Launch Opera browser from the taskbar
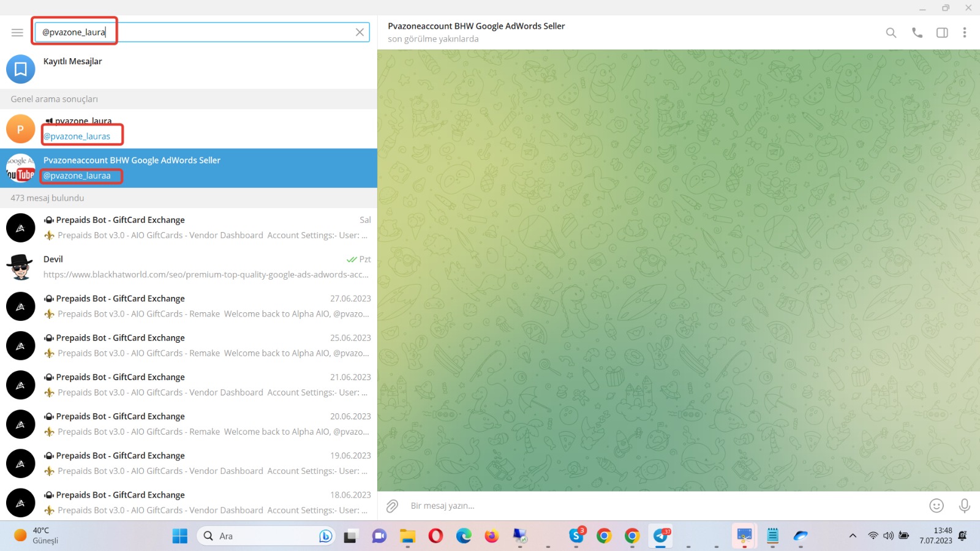Viewport: 980px width, 551px height. tap(435, 536)
